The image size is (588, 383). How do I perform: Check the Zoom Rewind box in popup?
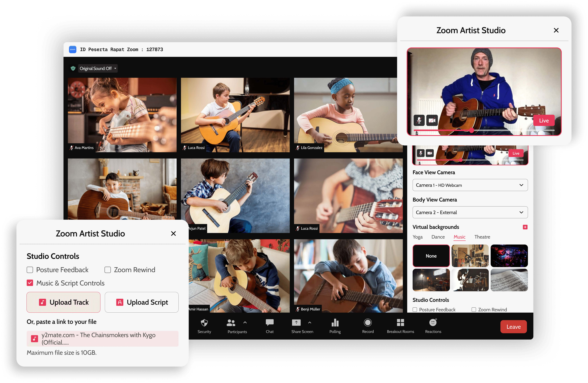[108, 270]
